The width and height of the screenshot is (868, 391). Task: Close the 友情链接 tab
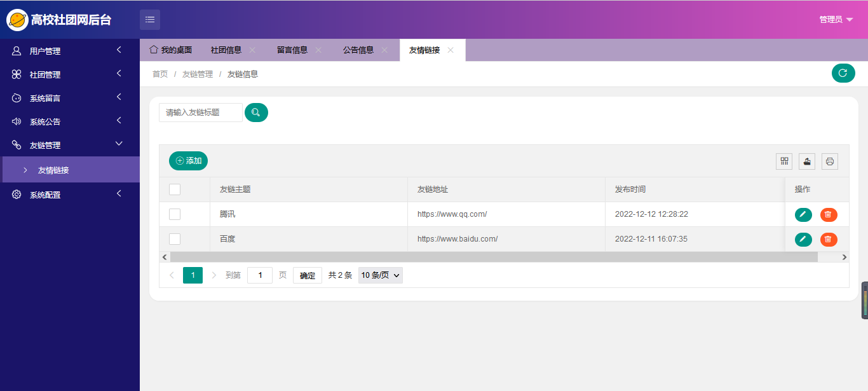(451, 50)
